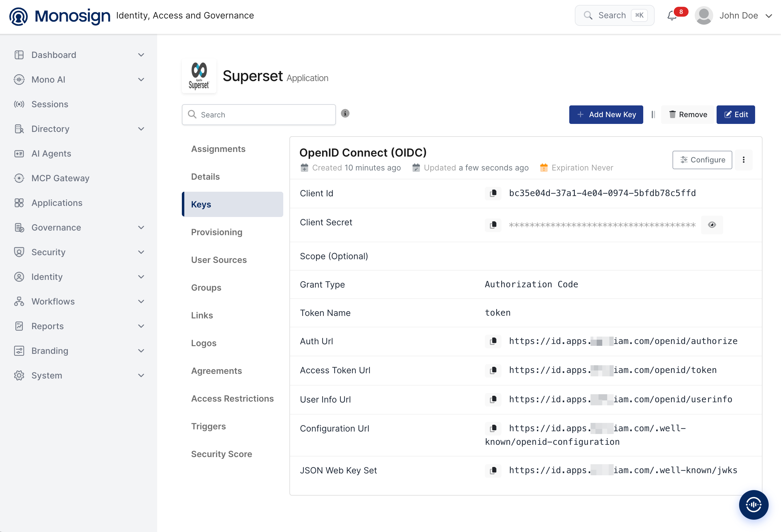Click the Add New Key button

[606, 115]
